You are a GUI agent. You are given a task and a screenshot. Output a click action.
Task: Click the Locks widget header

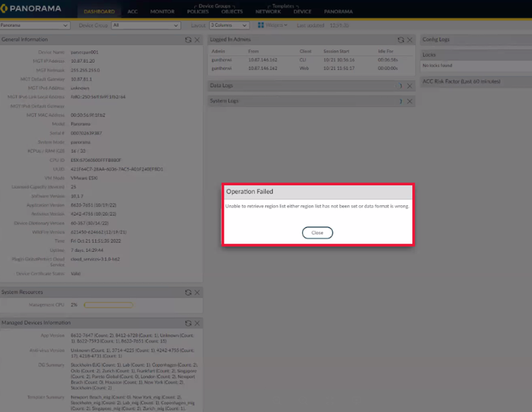point(476,55)
